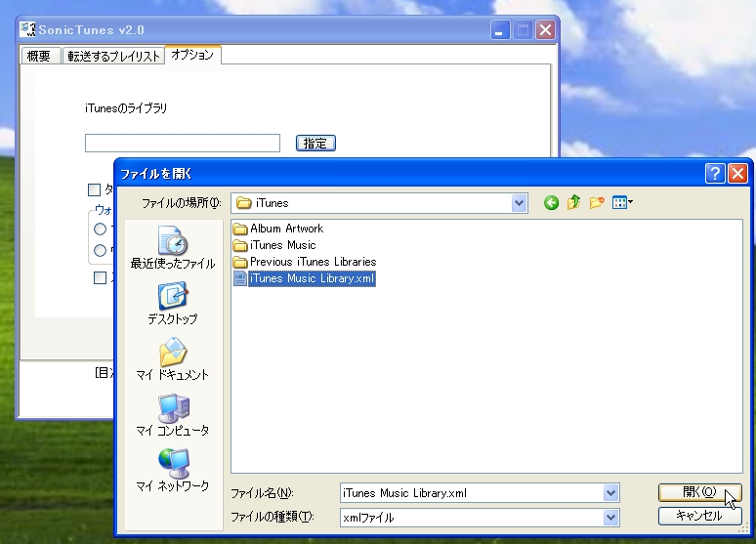Image resolution: width=756 pixels, height=544 pixels.
Task: Click the 開く(O) open button
Action: click(x=699, y=492)
